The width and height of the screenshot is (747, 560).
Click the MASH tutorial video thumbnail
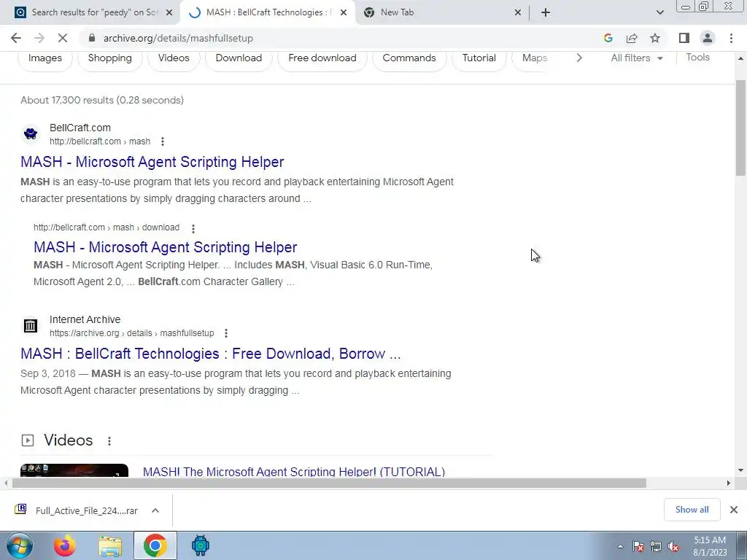coord(74,470)
